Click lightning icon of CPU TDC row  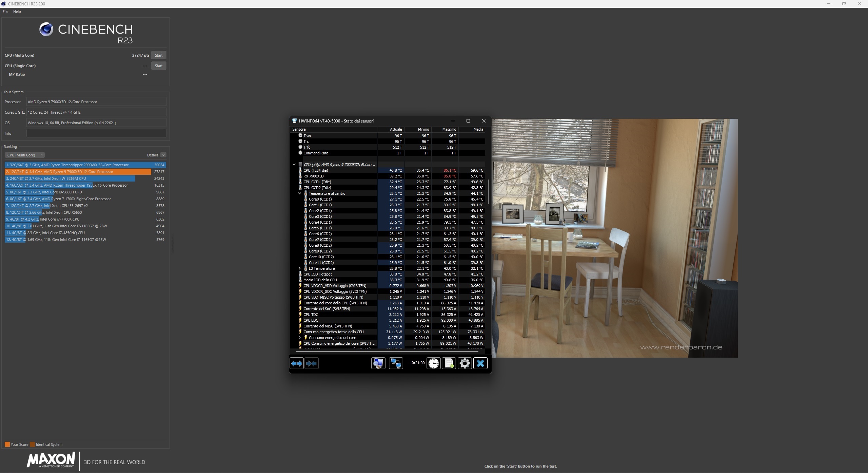click(x=300, y=315)
